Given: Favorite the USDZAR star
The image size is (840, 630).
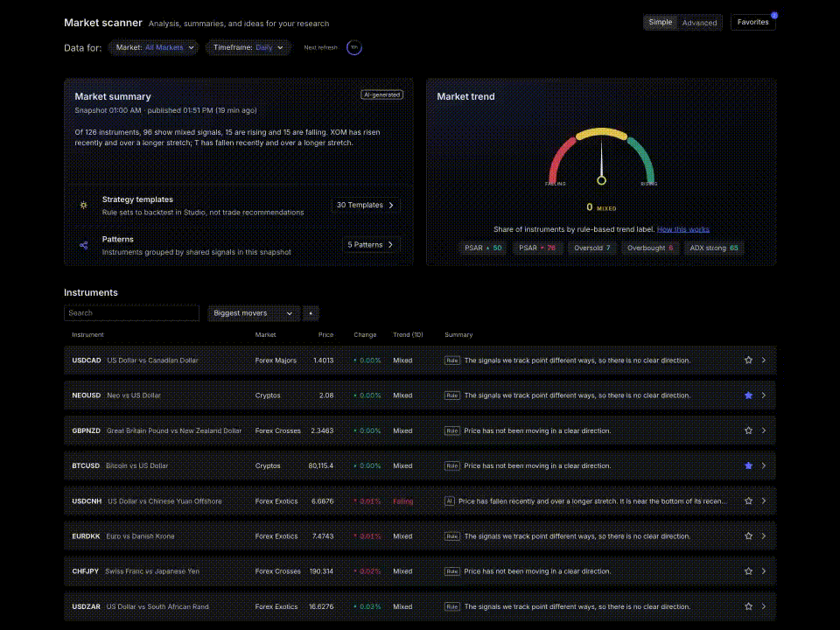Looking at the screenshot, I should [748, 606].
